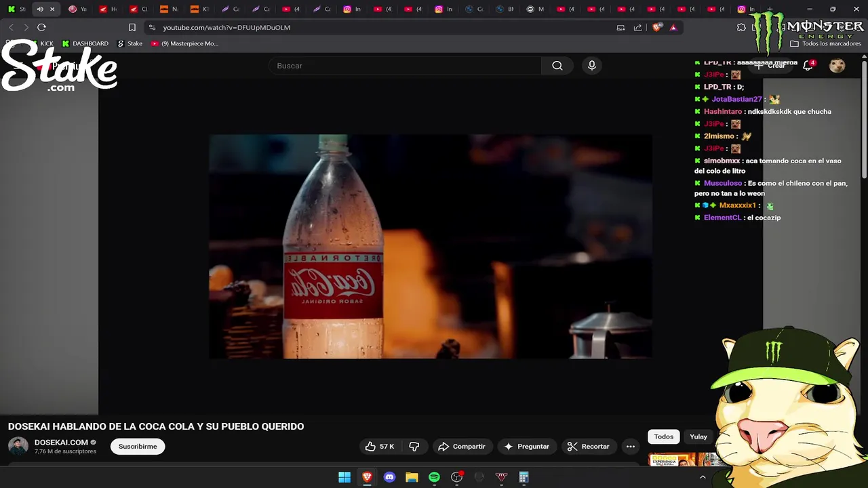Switch to the tab labeled Ya
The height and width of the screenshot is (488, 868).
point(78,9)
